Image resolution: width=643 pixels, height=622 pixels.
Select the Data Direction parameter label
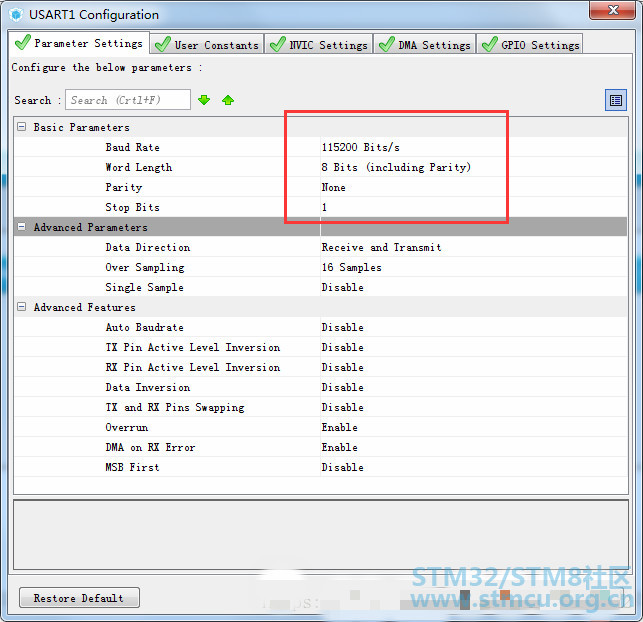click(148, 247)
